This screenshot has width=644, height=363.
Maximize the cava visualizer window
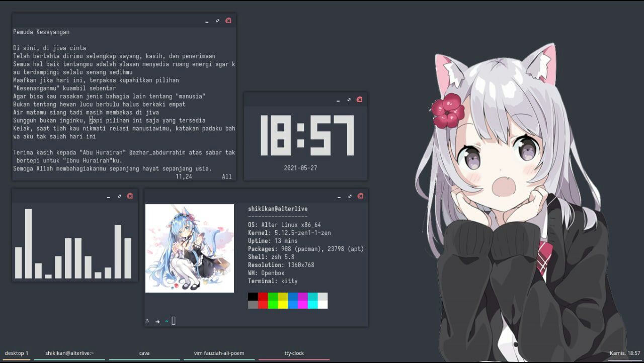click(x=119, y=196)
